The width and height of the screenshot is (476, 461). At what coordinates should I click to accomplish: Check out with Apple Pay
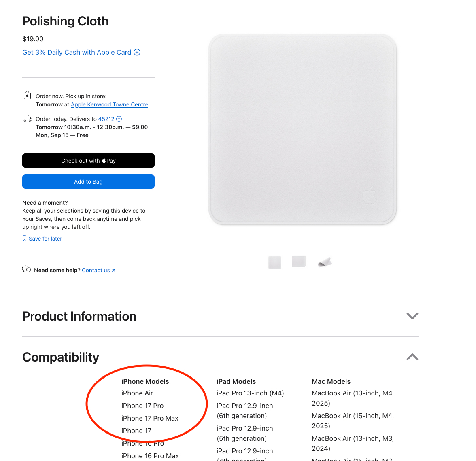pyautogui.click(x=88, y=161)
